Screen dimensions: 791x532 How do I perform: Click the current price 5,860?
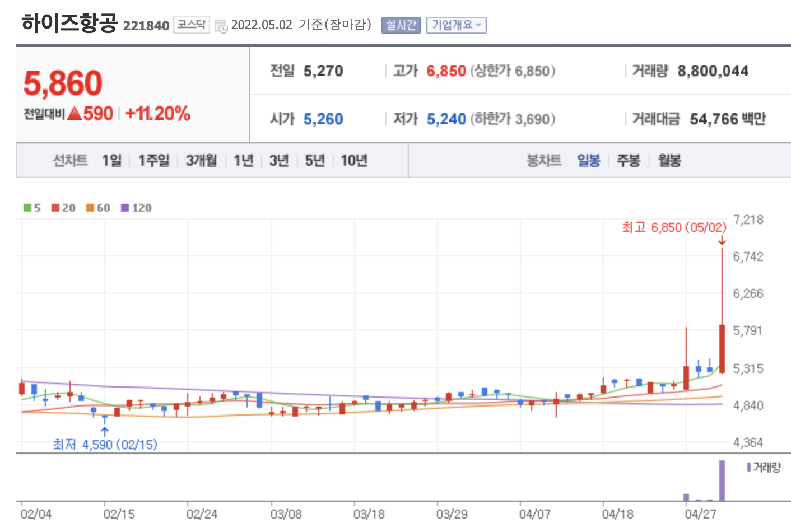coord(63,83)
